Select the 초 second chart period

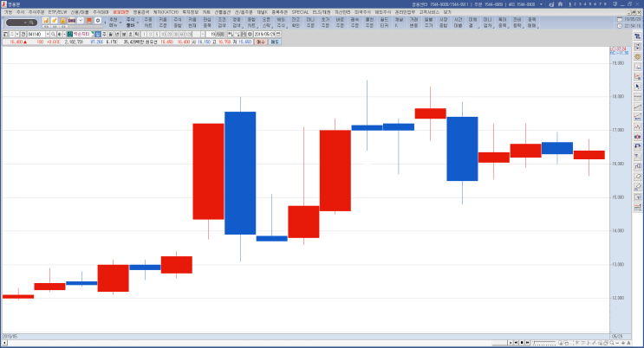click(x=130, y=34)
